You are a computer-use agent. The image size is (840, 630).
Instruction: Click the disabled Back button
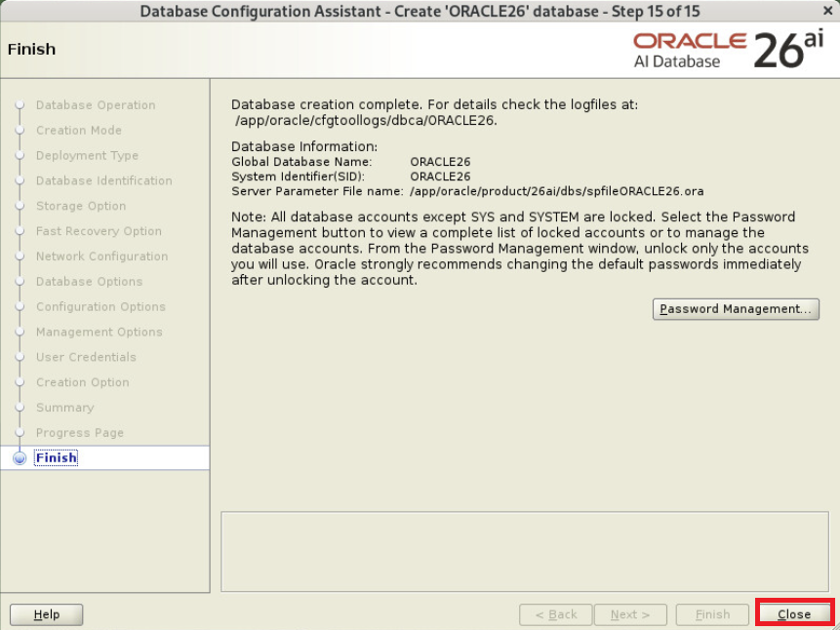[555, 614]
